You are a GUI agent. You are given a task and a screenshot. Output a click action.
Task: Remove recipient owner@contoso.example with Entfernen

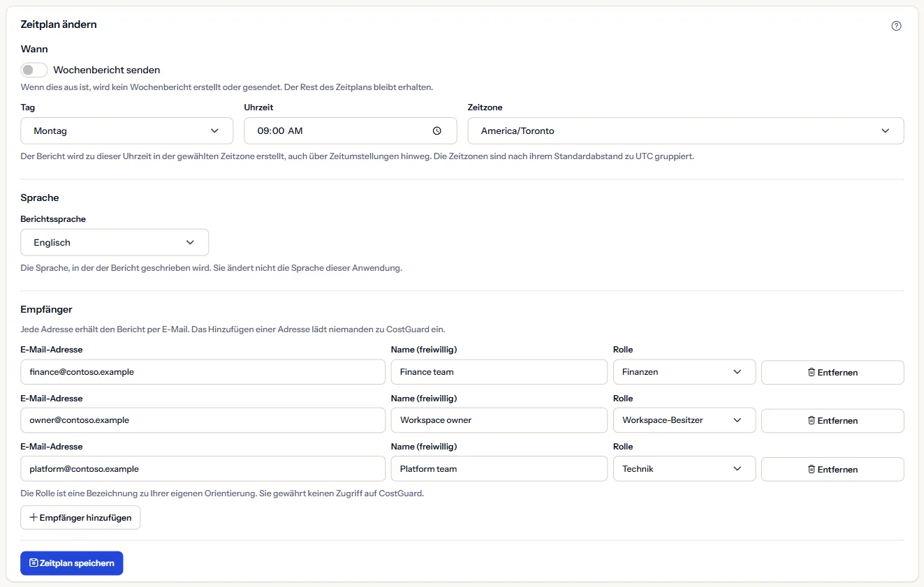[x=833, y=420]
